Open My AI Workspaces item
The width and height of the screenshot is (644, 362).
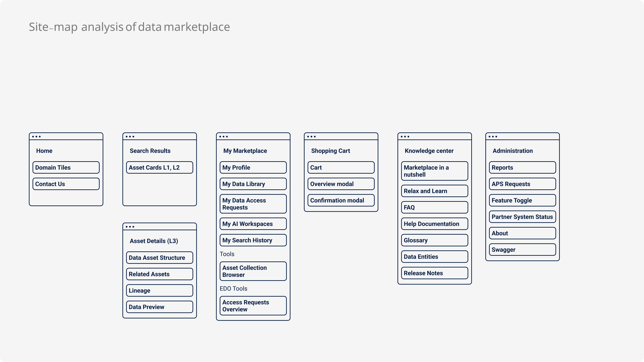tap(253, 224)
